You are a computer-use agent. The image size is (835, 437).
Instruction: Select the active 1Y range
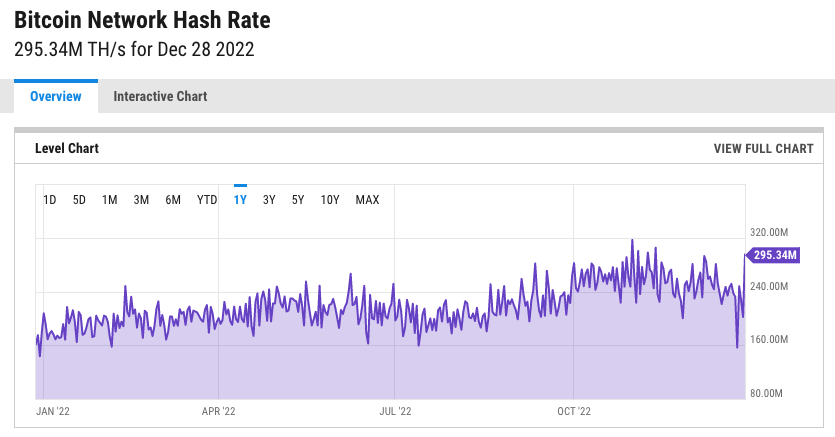tap(240, 200)
